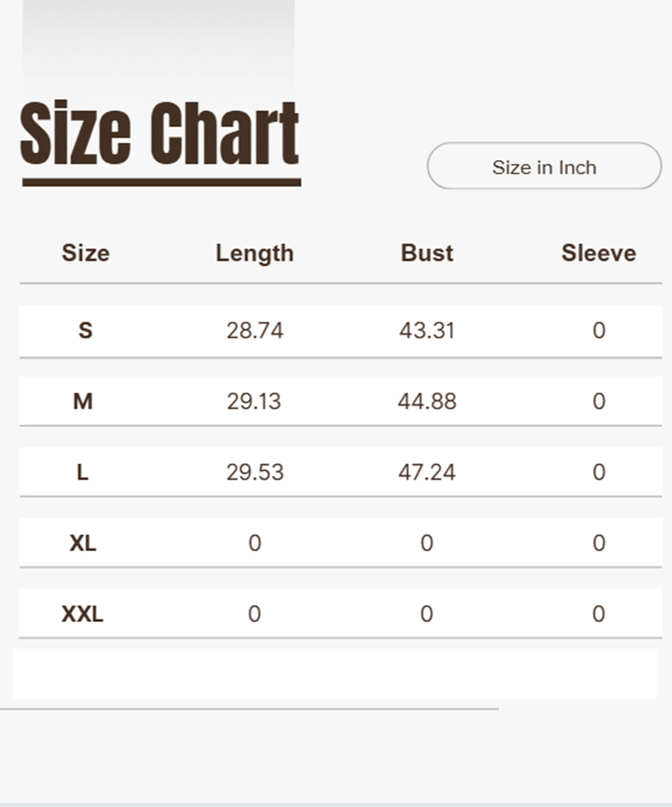Select the "Size" column header

click(85, 253)
